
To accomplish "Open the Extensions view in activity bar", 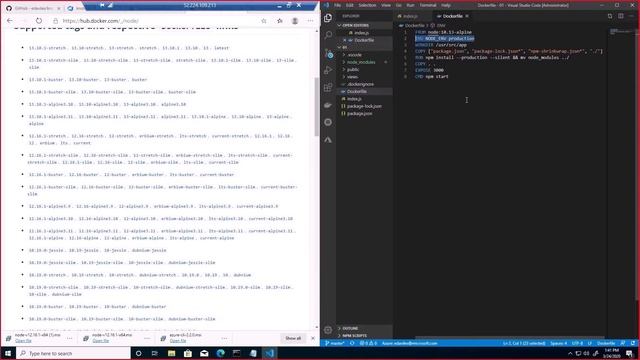I will click(x=328, y=87).
